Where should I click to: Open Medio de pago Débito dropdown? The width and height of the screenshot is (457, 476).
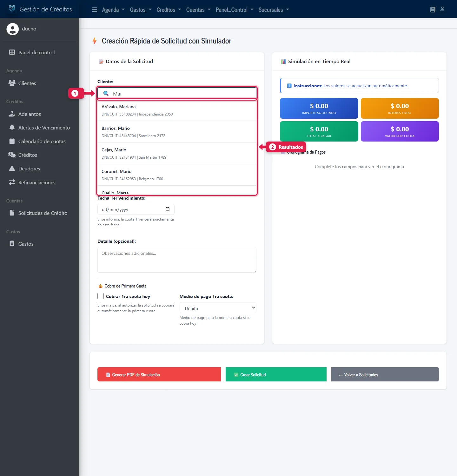pyautogui.click(x=218, y=308)
